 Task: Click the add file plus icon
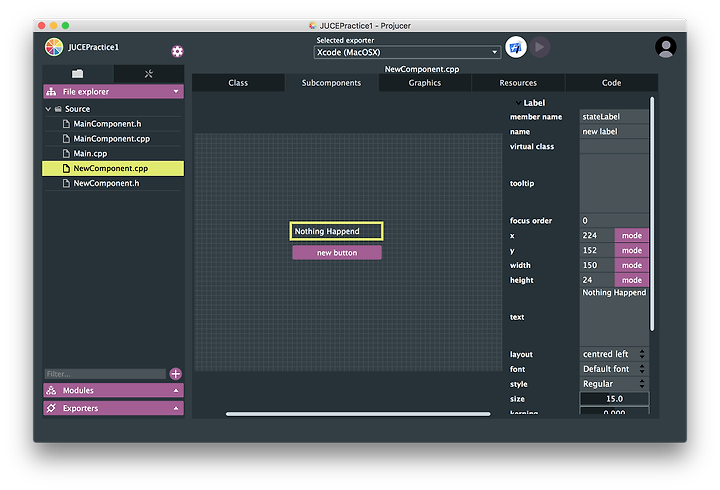click(x=175, y=374)
